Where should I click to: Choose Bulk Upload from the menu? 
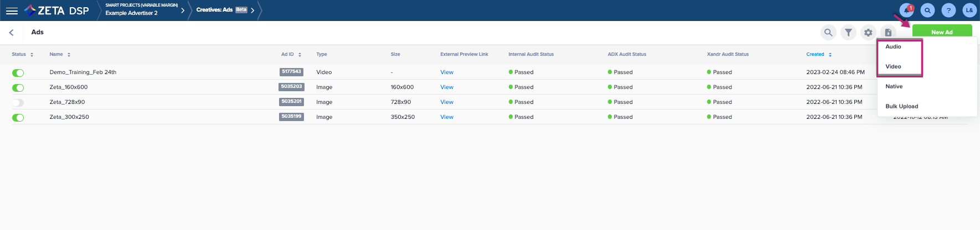pyautogui.click(x=901, y=106)
